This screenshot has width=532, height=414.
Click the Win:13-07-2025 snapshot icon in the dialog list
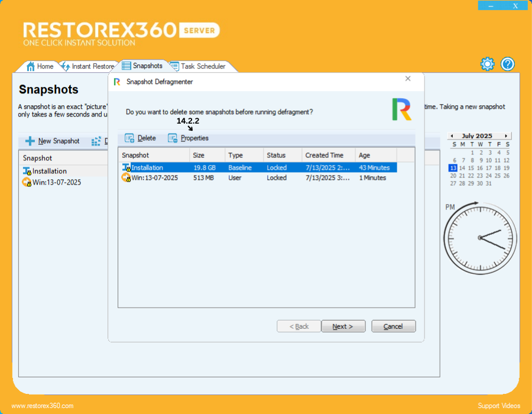[126, 177]
